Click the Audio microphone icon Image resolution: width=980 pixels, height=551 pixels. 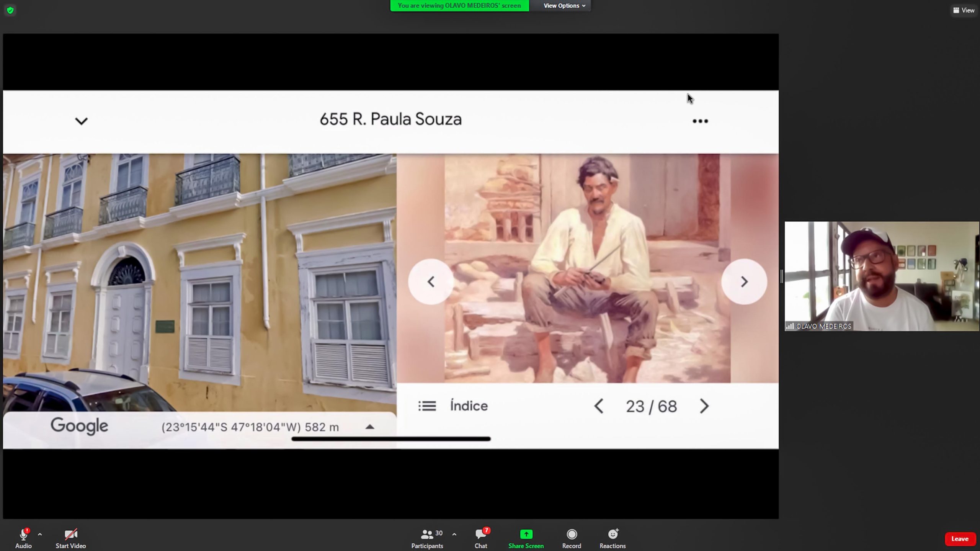coord(23,534)
